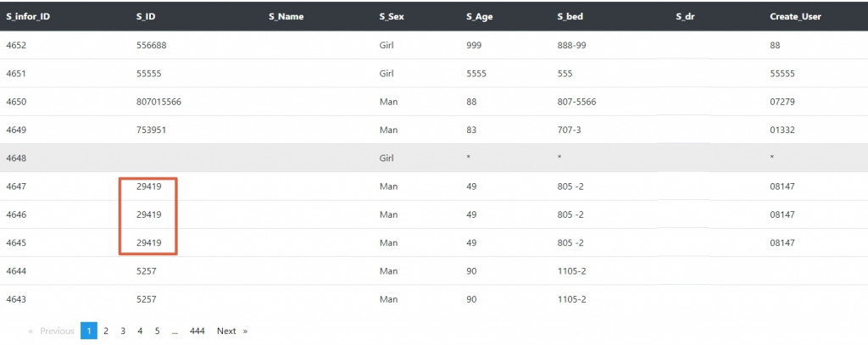868x345 pixels.
Task: Select the row with ID 4652
Action: tap(434, 46)
